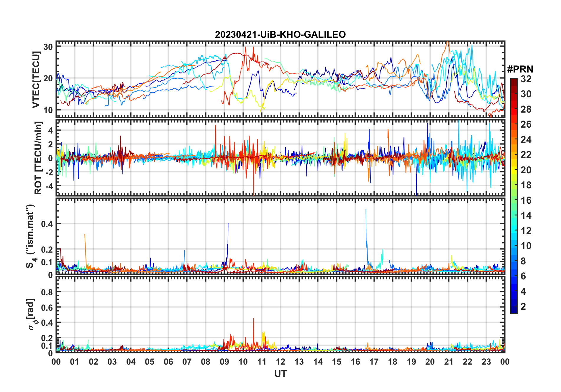This screenshot has height=392, width=561.
Task: Click the UT x-axis label
Action: pyautogui.click(x=280, y=374)
